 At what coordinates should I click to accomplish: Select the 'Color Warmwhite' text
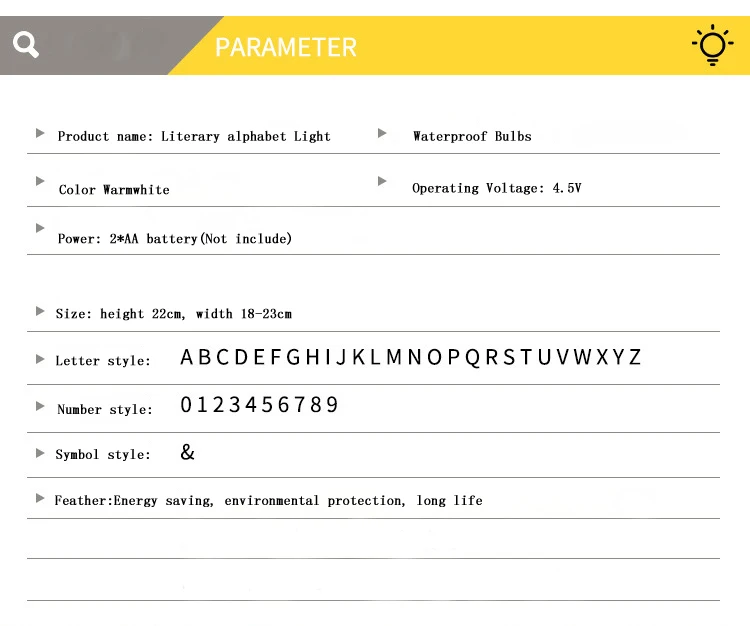click(x=114, y=190)
